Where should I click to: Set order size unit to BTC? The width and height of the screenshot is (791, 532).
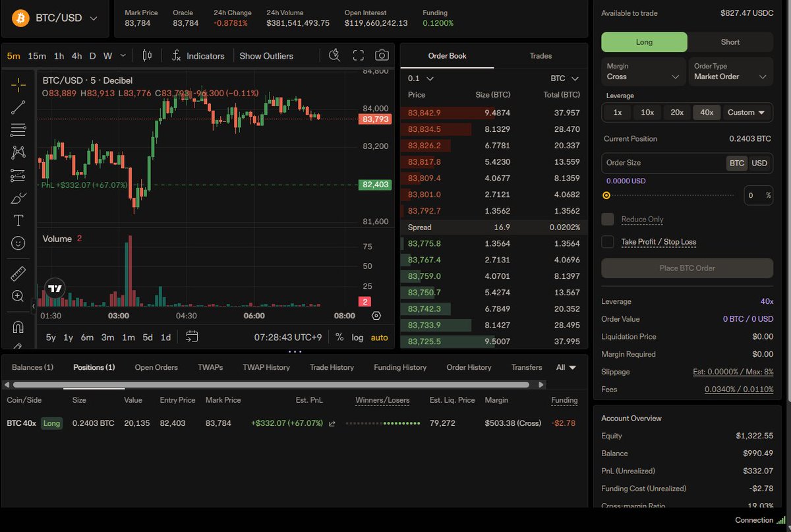[737, 163]
